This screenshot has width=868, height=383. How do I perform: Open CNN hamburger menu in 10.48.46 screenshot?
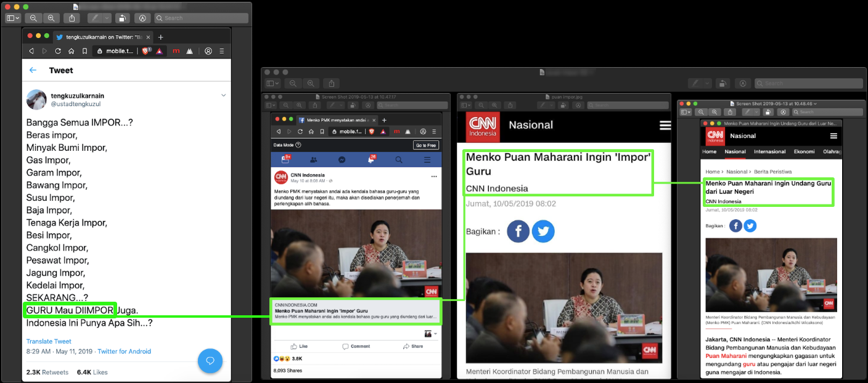pos(833,135)
